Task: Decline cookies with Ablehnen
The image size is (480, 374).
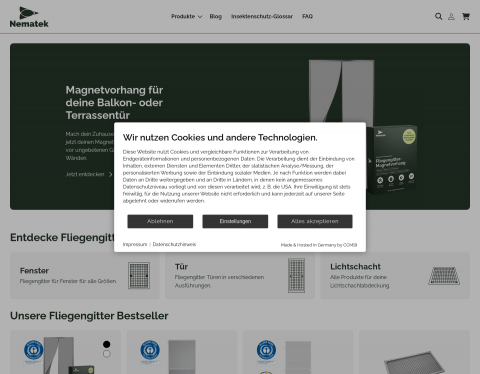Action: pyautogui.click(x=160, y=221)
